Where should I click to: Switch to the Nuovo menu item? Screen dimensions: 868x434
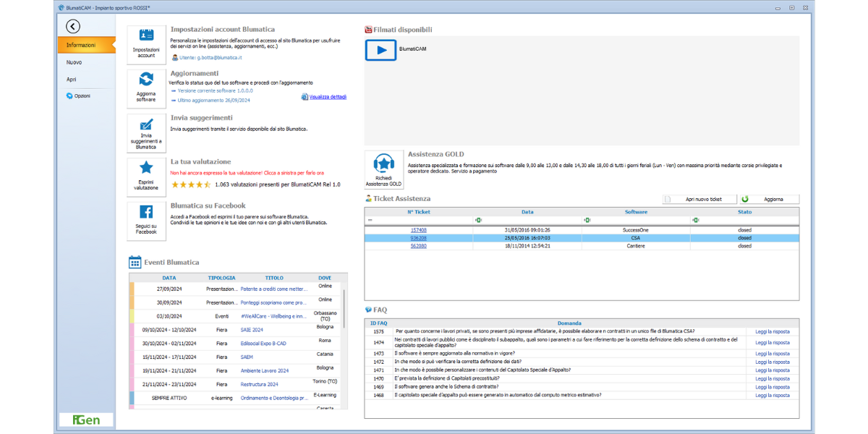pos(75,62)
